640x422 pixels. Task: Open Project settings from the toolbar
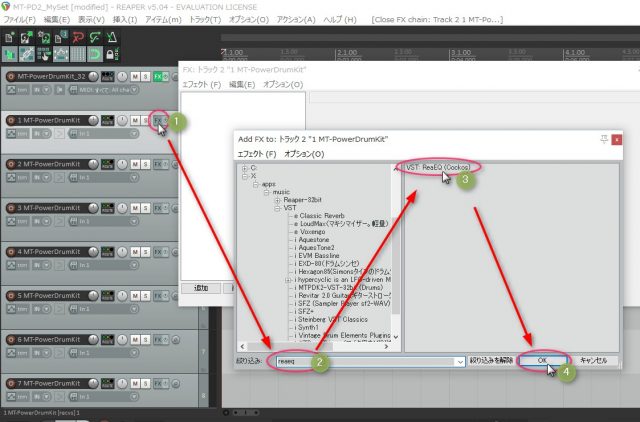61,38
